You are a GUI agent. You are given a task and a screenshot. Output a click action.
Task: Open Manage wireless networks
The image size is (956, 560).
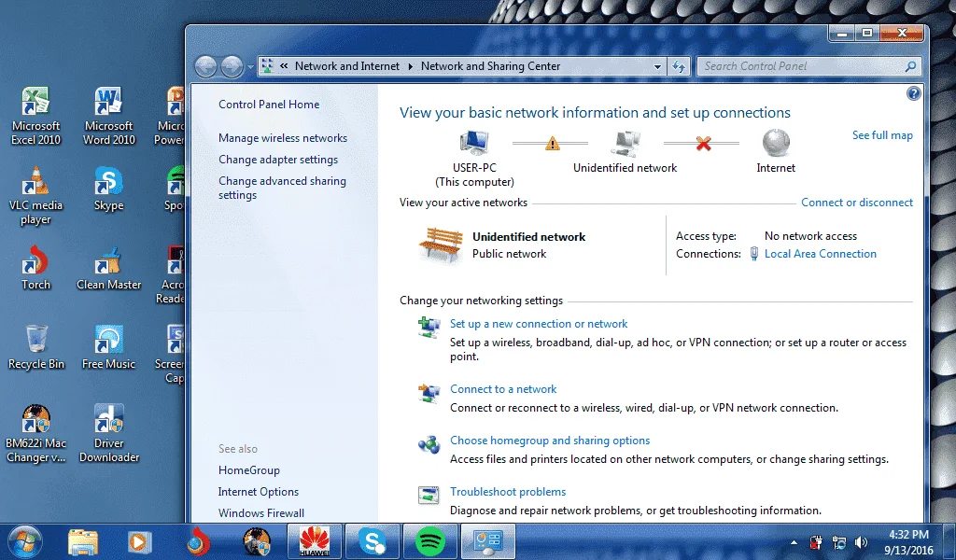pyautogui.click(x=283, y=138)
